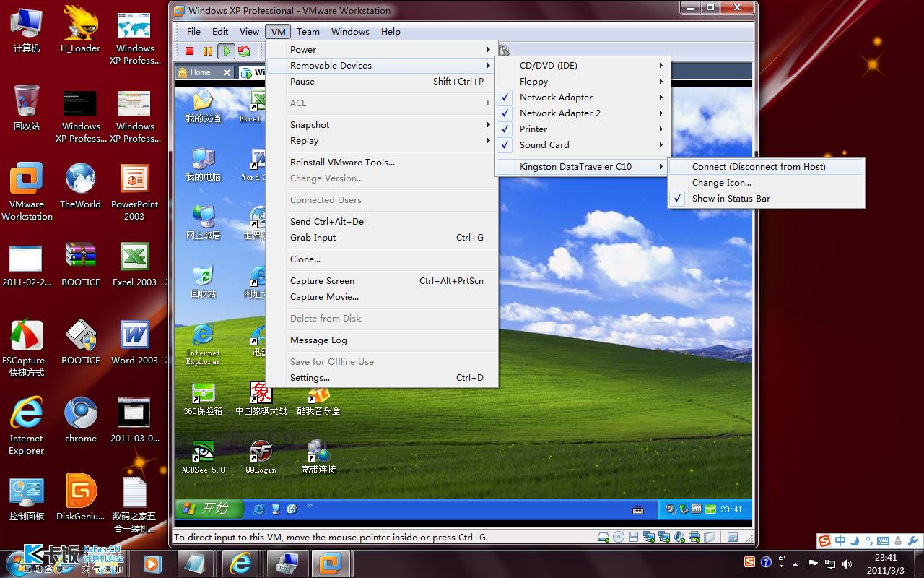Image resolution: width=924 pixels, height=578 pixels.
Task: Expand Power submenu arrow
Action: click(x=489, y=49)
